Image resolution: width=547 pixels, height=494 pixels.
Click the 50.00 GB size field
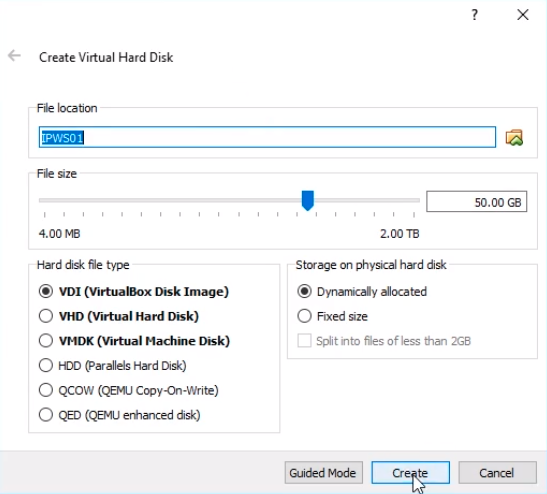pyautogui.click(x=477, y=202)
